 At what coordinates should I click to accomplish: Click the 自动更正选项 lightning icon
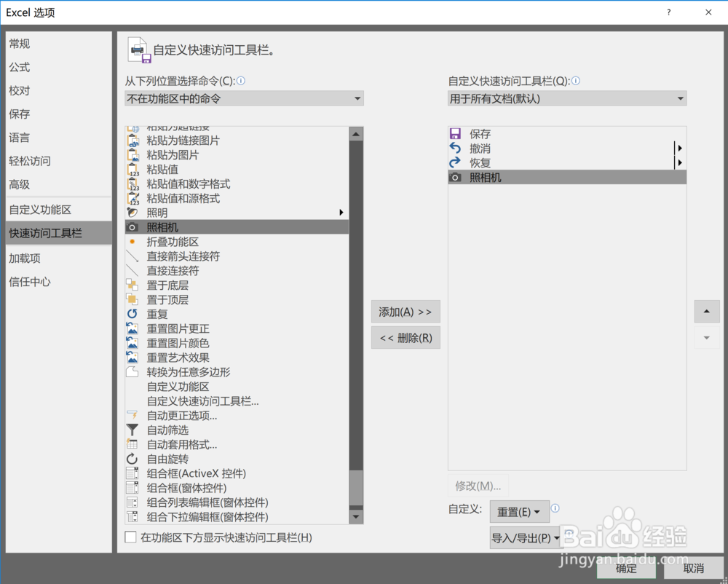coord(132,415)
